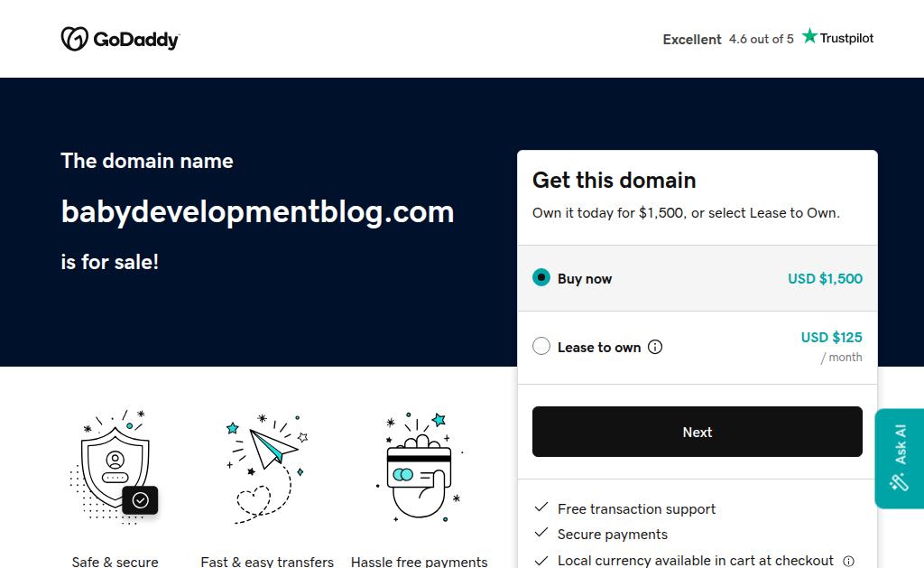Click the paper plane transfers icon
The image size is (924, 568).
[268, 467]
